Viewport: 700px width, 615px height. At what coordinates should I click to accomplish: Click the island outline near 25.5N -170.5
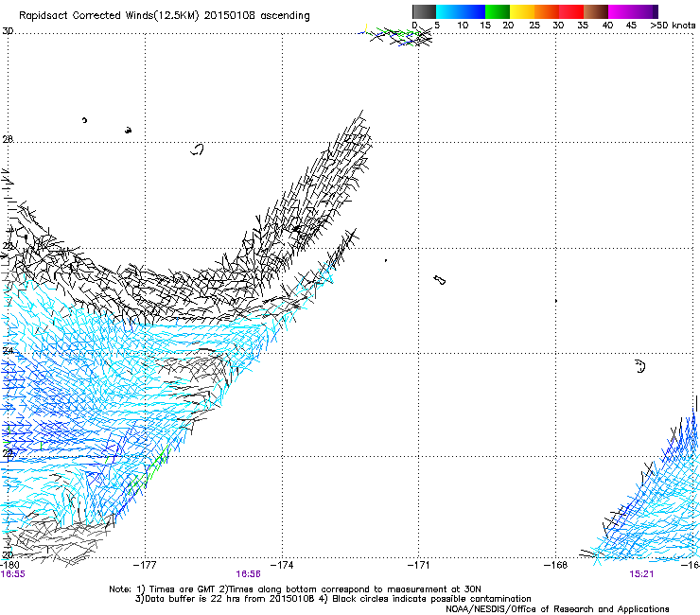click(439, 280)
